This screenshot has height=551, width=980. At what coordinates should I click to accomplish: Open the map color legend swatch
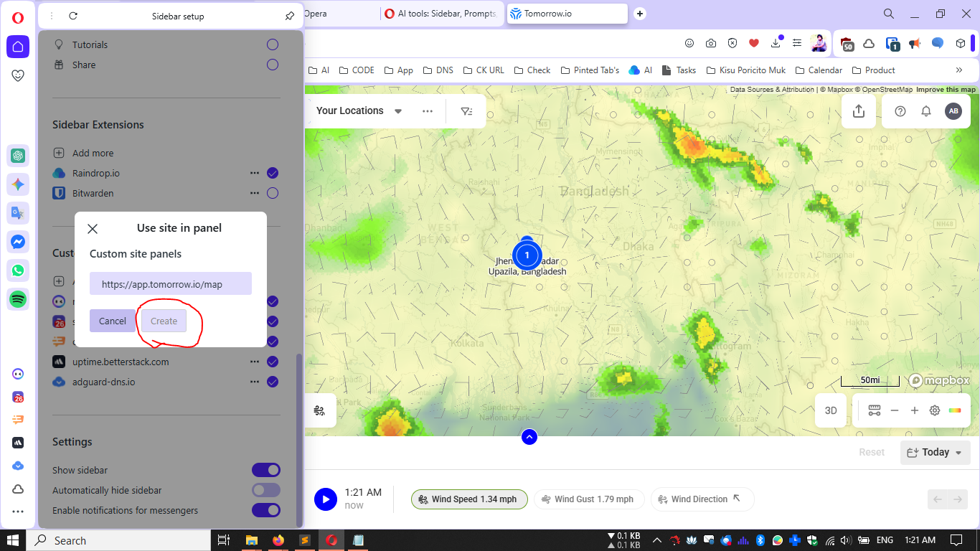point(955,410)
